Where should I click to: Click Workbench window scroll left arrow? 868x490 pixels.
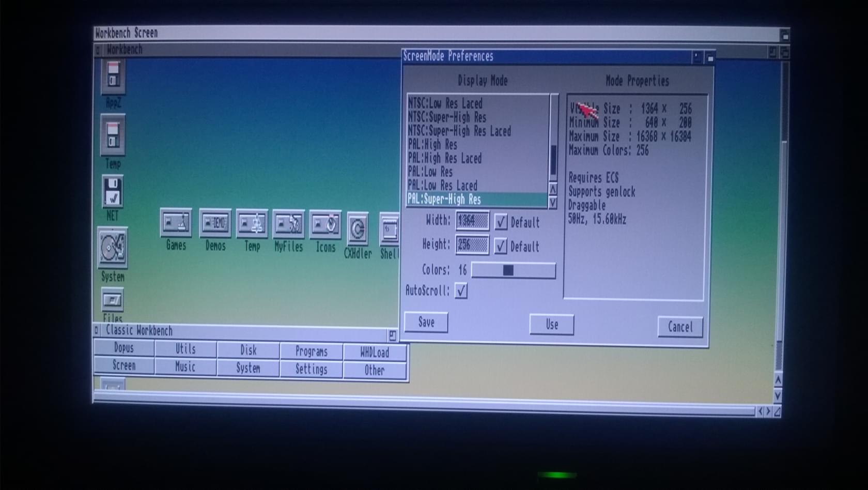760,411
